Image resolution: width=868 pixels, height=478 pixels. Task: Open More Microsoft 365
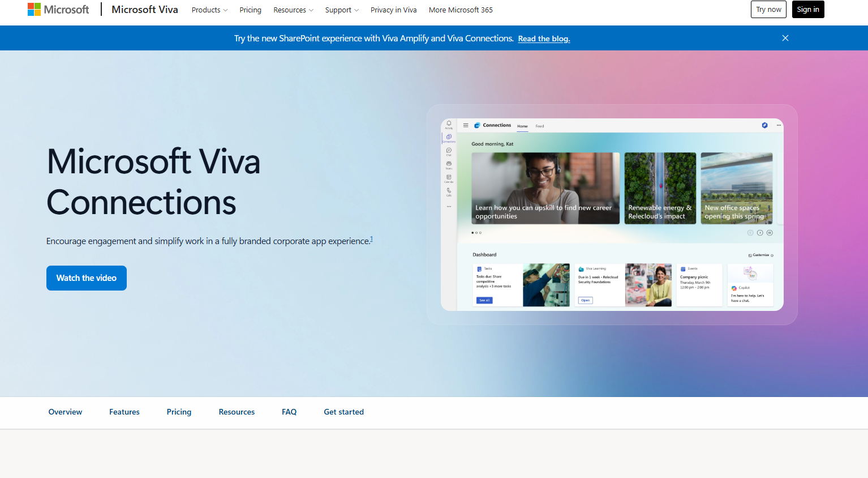coord(461,10)
